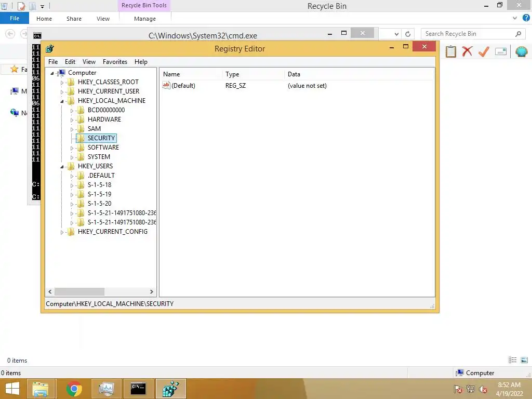Switch to Manage tab in Recycle Bin

145,19
